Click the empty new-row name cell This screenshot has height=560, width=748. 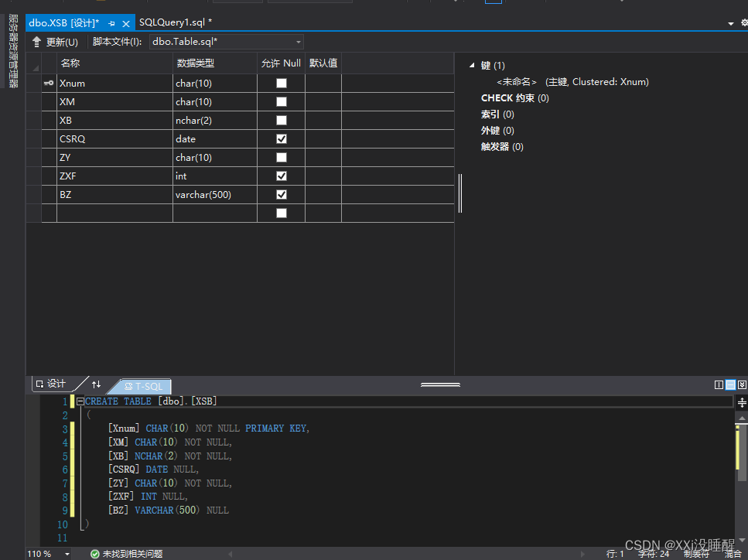click(114, 213)
